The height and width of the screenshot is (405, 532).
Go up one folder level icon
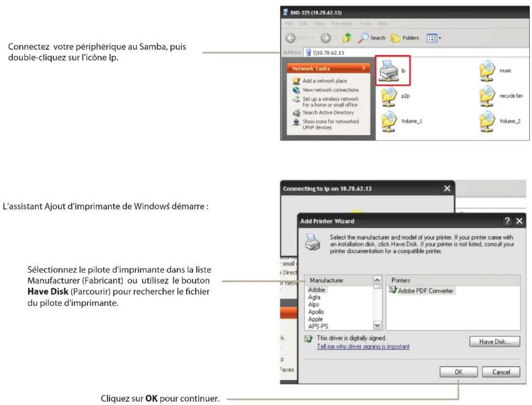(347, 38)
